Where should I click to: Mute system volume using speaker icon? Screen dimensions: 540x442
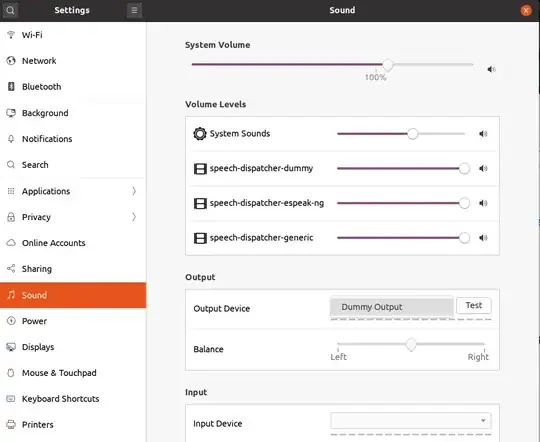pyautogui.click(x=491, y=70)
